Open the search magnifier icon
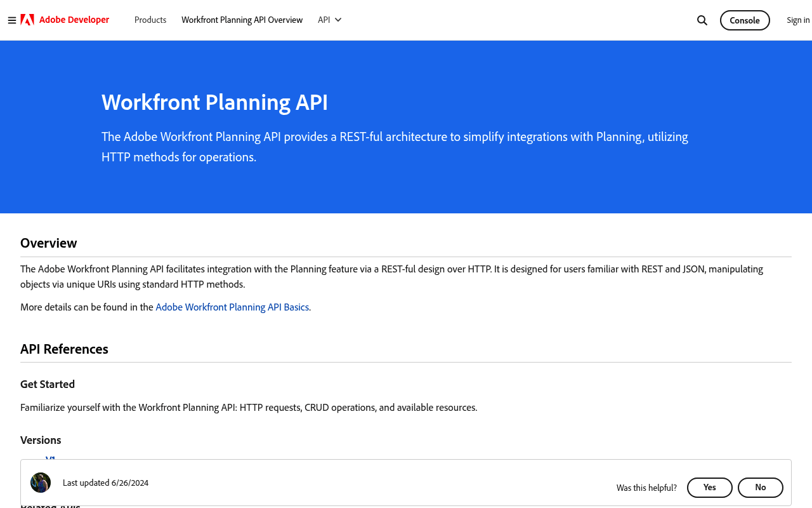 tap(702, 20)
